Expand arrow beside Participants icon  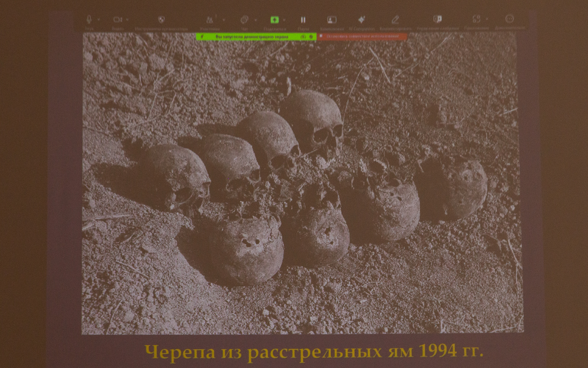click(x=223, y=20)
